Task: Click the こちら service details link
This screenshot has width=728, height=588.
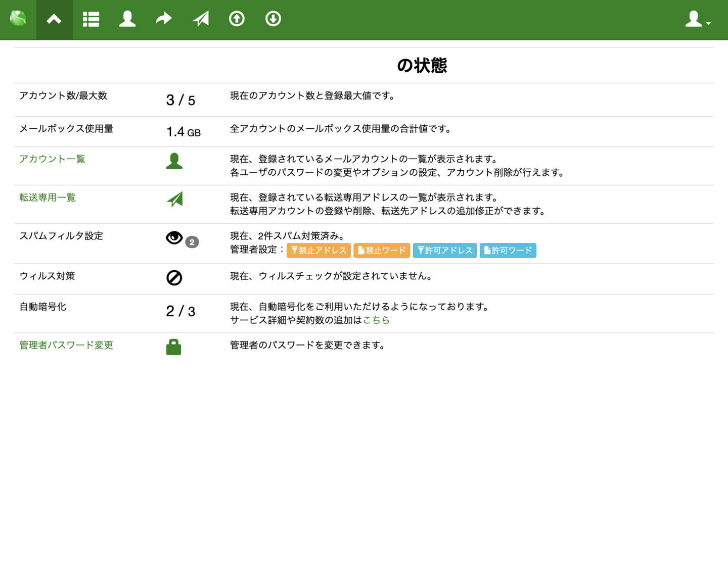Action: pos(376,320)
